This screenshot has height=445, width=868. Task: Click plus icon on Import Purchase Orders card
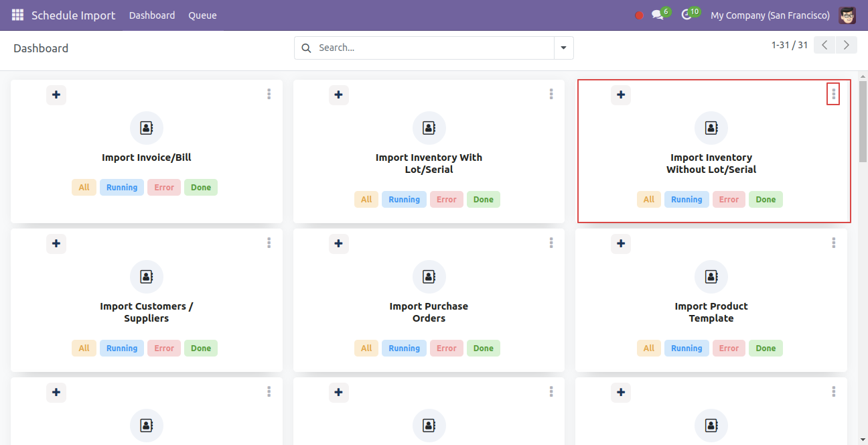339,244
